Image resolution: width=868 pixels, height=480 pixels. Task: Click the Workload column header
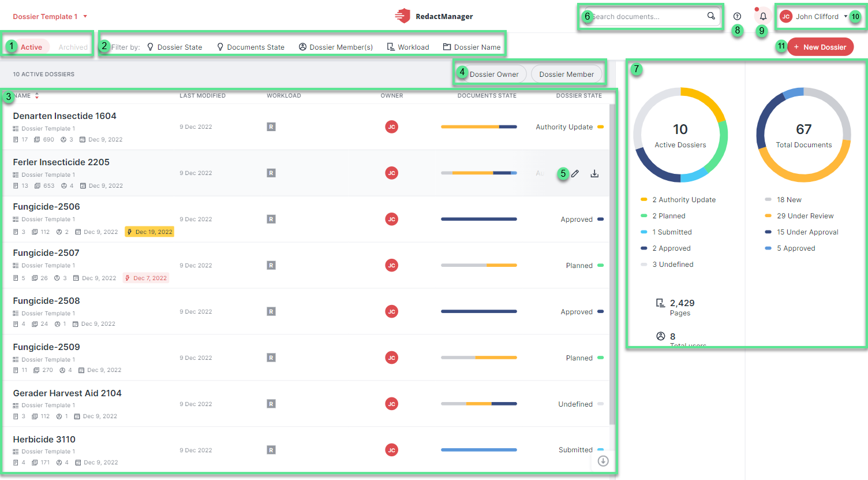pos(284,96)
